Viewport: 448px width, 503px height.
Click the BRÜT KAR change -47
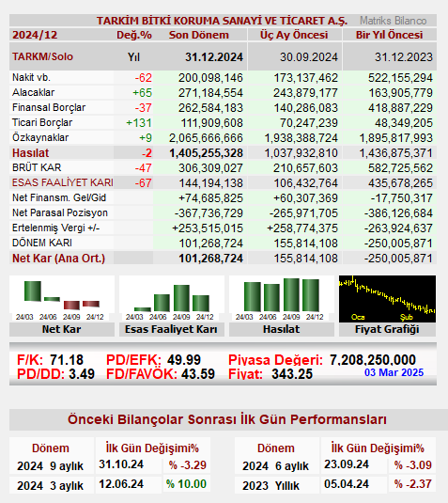(x=144, y=168)
